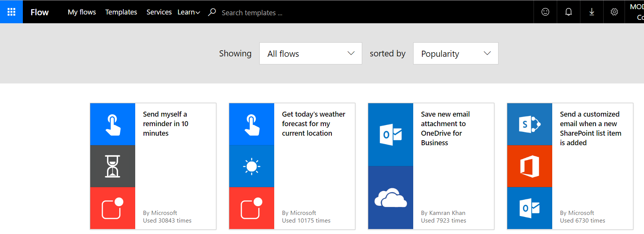Click the red notification icon in weather card
644x234 pixels.
[x=252, y=208]
